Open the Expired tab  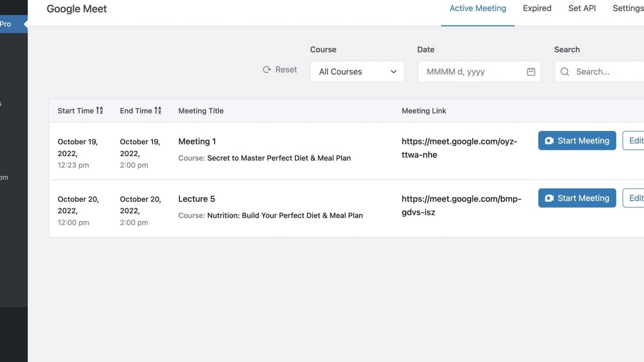coord(537,8)
